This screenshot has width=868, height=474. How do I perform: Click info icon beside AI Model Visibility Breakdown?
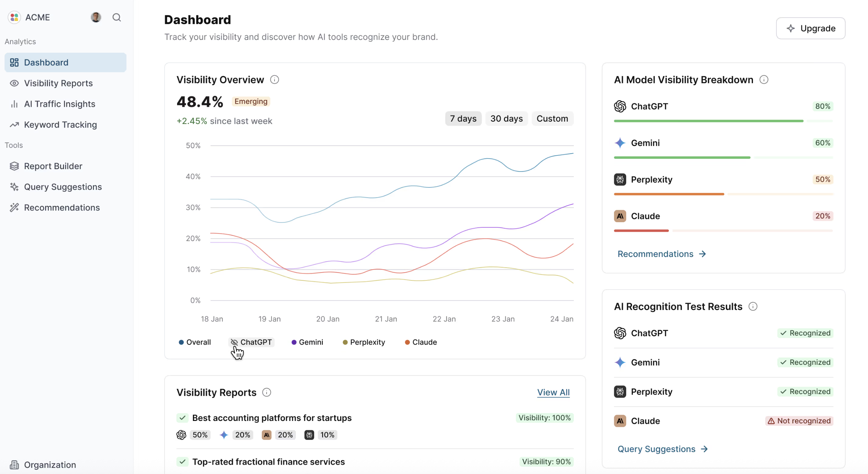click(x=764, y=80)
